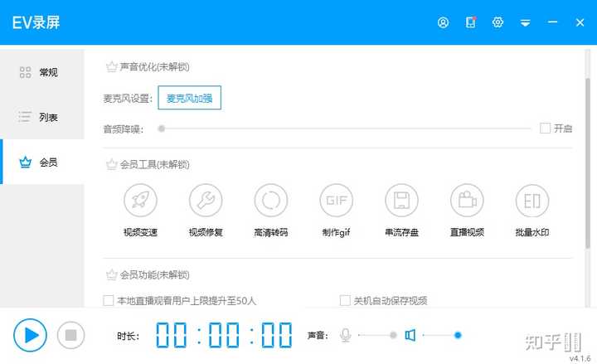Screen dimensions: 597x364
Task: Open the 高清转码 tool icon
Action: coord(270,201)
